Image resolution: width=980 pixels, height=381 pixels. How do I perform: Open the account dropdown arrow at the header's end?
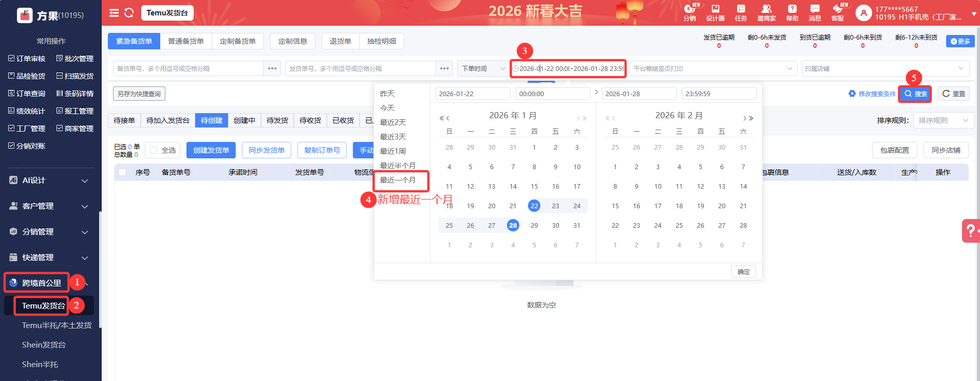pos(974,14)
